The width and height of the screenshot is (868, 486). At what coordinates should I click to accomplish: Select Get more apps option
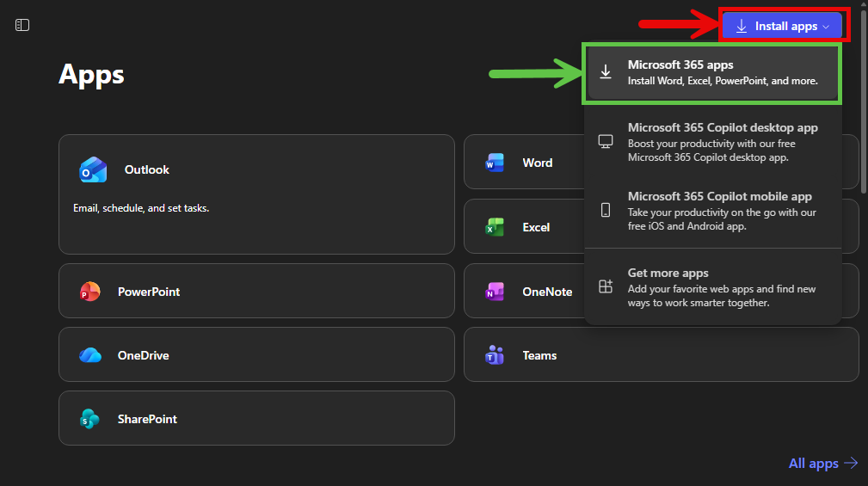coord(713,286)
